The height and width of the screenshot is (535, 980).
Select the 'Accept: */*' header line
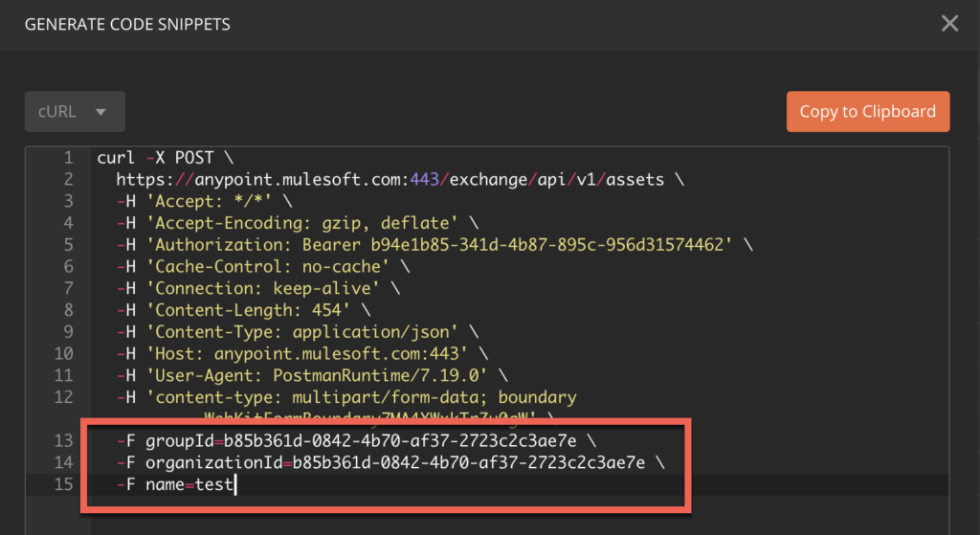tap(204, 201)
